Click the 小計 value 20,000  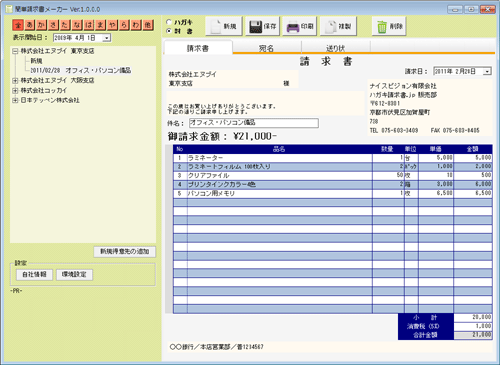tap(473, 317)
